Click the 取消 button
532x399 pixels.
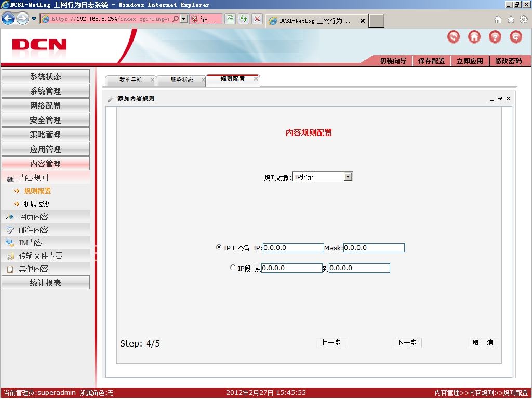[x=483, y=343]
